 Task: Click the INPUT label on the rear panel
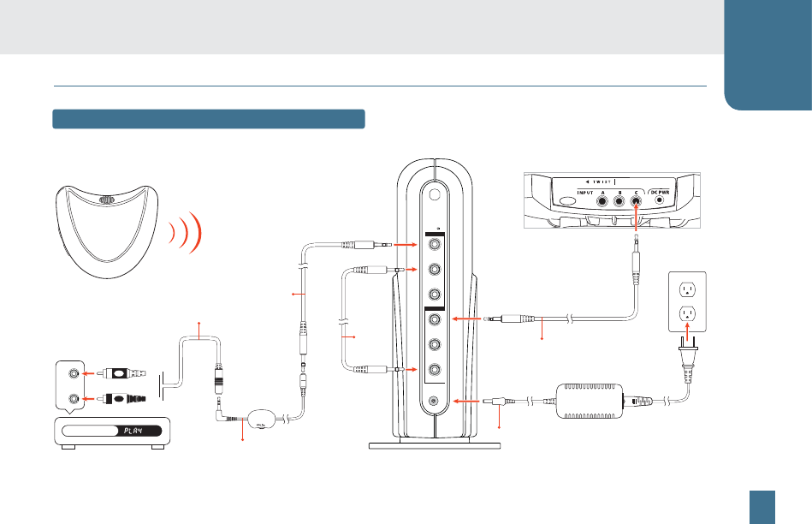(x=584, y=193)
